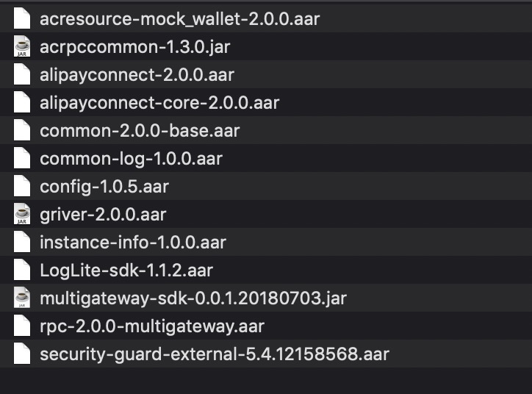The width and height of the screenshot is (532, 394).
Task: Select the LogLite-sdk-1.1.2.aar file name
Action: [x=126, y=271]
